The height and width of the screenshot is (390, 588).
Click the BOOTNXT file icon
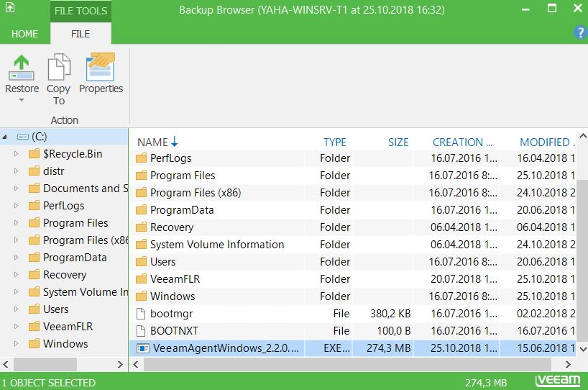(141, 331)
